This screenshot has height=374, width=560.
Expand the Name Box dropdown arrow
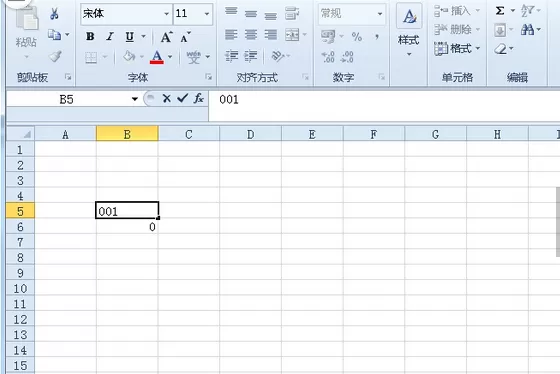pos(135,99)
